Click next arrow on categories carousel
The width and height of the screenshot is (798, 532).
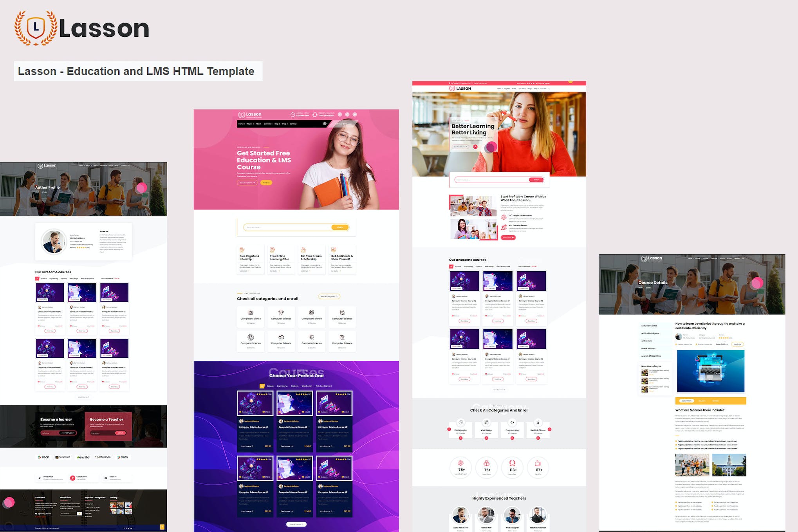pos(550,429)
